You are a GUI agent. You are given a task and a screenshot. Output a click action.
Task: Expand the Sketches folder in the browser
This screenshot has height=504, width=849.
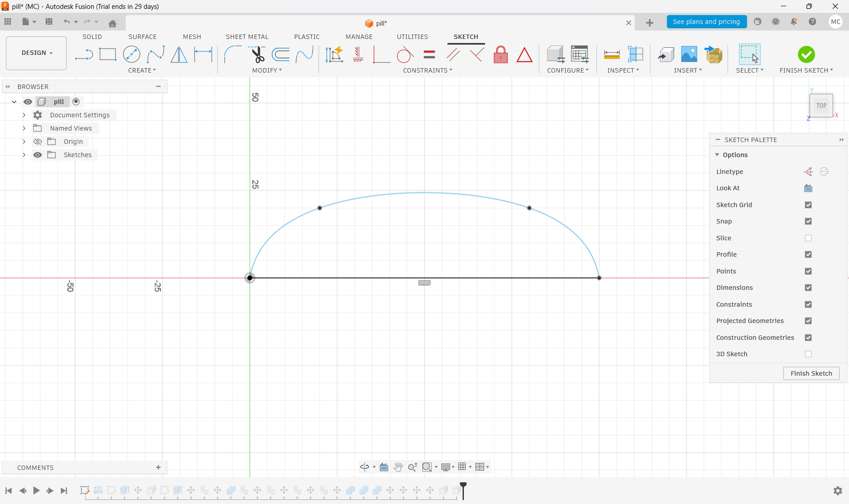23,154
